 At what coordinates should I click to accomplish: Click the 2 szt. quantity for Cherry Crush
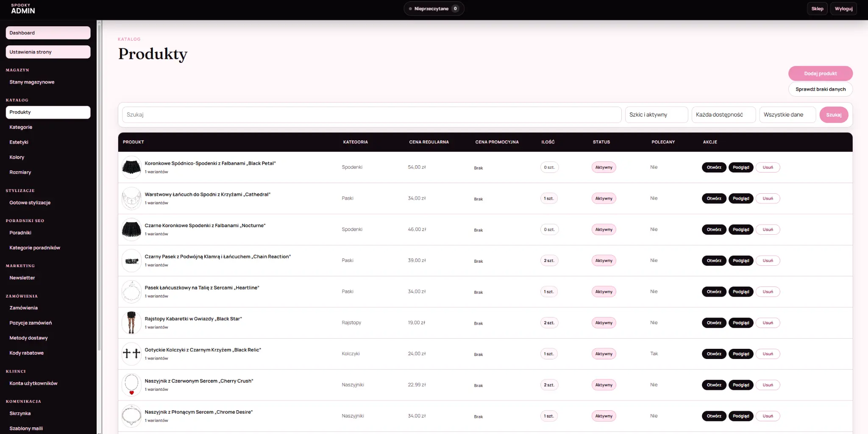pos(549,385)
